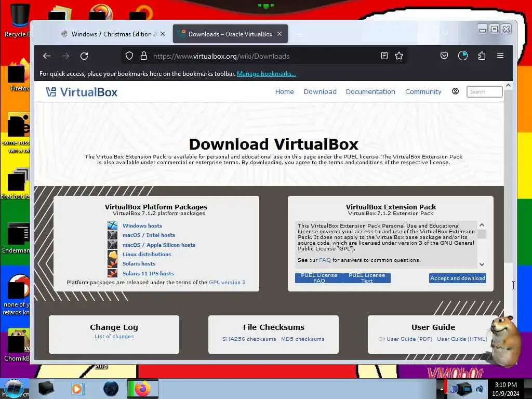Screen dimensions: 532x399
Task: Close the Windows 7 Christmas Edition tab
Action: [163, 34]
